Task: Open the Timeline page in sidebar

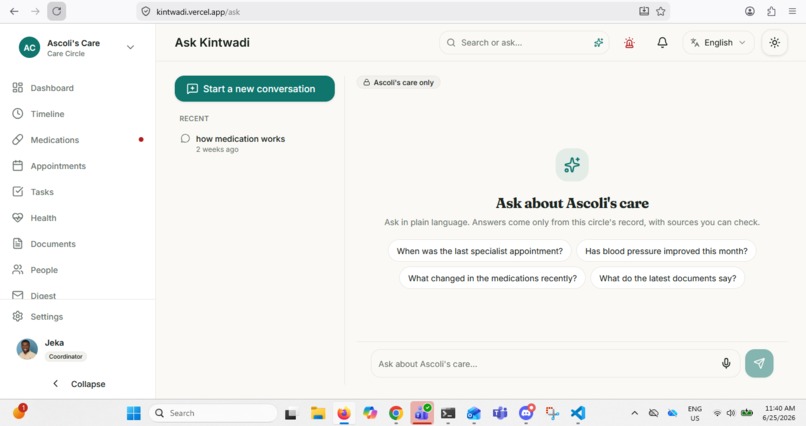Action: [77, 114]
